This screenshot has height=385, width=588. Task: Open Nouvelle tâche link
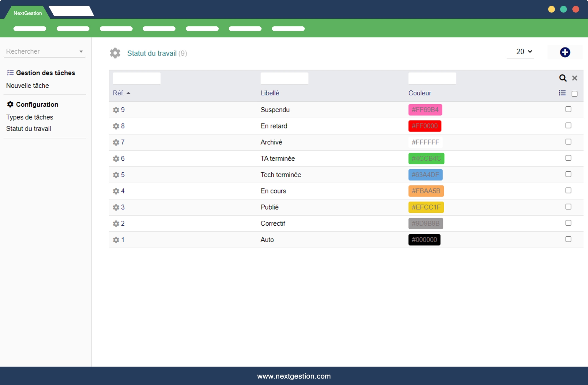pyautogui.click(x=28, y=86)
